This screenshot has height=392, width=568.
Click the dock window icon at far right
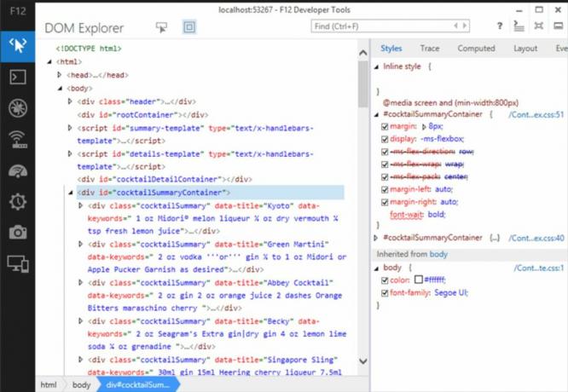tap(559, 26)
